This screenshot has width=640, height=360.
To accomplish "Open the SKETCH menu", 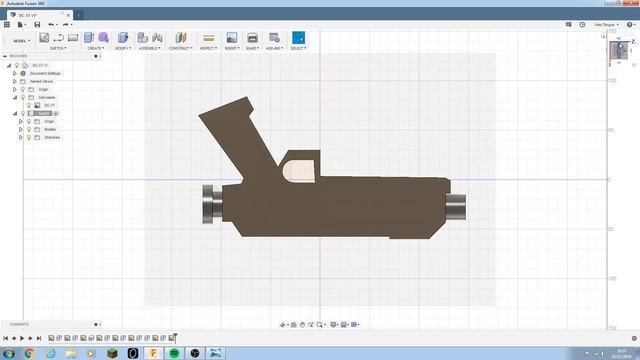I will [58, 48].
